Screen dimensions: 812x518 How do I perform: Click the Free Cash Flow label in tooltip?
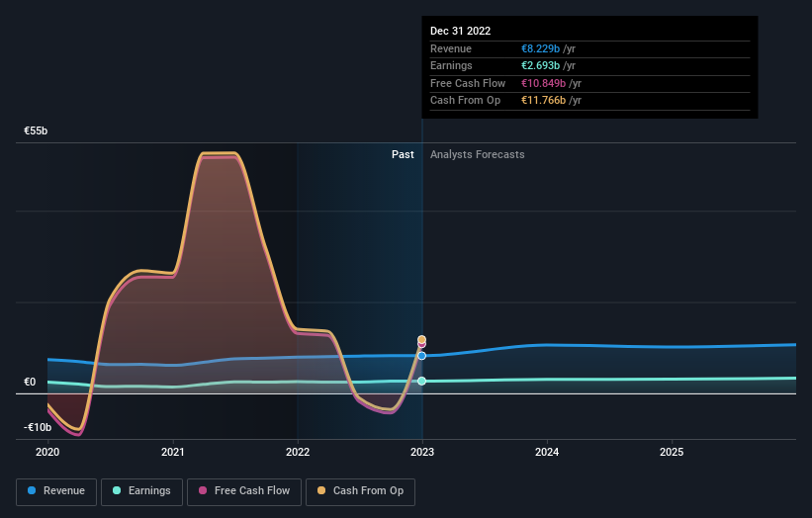[468, 83]
